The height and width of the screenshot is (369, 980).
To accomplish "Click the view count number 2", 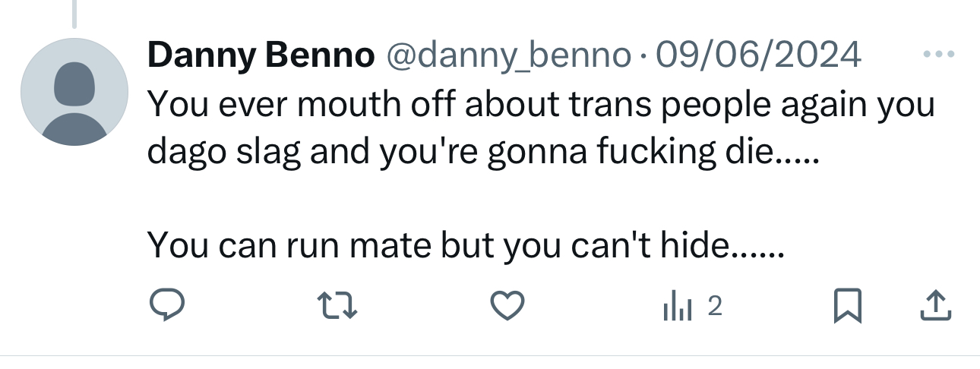I will pyautogui.click(x=714, y=306).
